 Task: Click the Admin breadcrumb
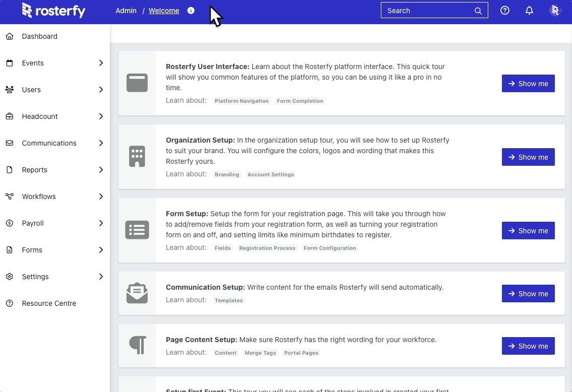tap(126, 11)
